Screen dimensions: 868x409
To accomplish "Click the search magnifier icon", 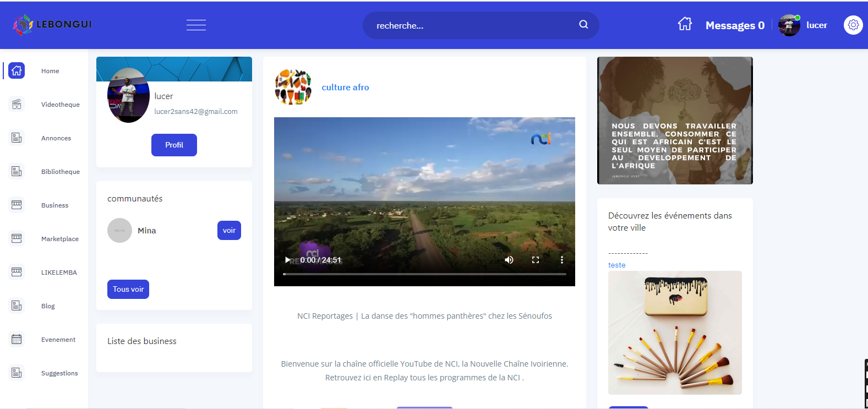I will coord(583,25).
